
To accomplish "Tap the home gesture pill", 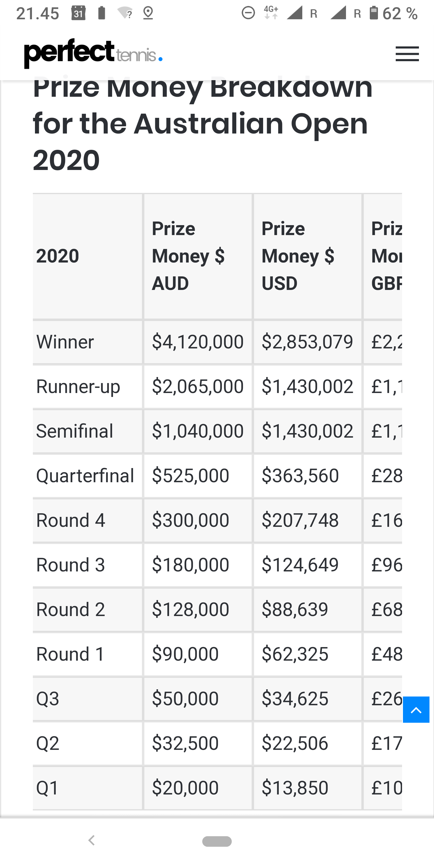I will click(x=217, y=841).
